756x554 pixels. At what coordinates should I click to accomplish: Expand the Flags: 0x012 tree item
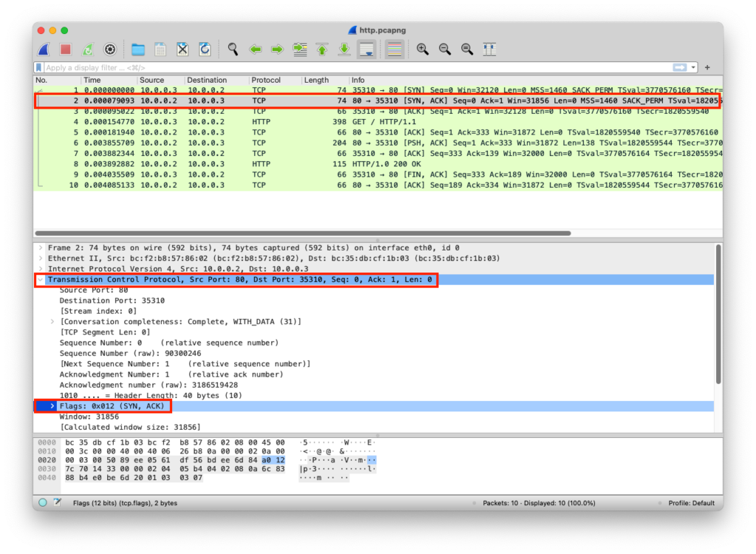(52, 406)
